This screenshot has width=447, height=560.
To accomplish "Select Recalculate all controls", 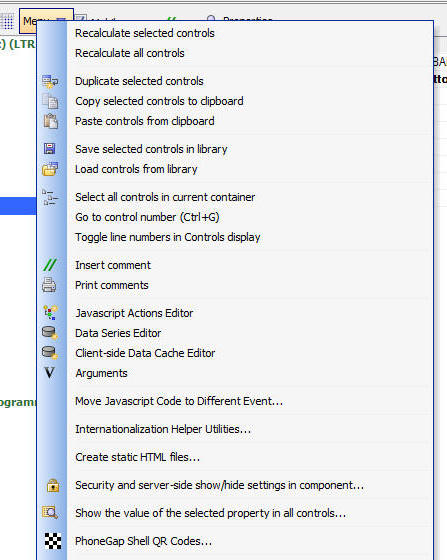I will click(130, 53).
